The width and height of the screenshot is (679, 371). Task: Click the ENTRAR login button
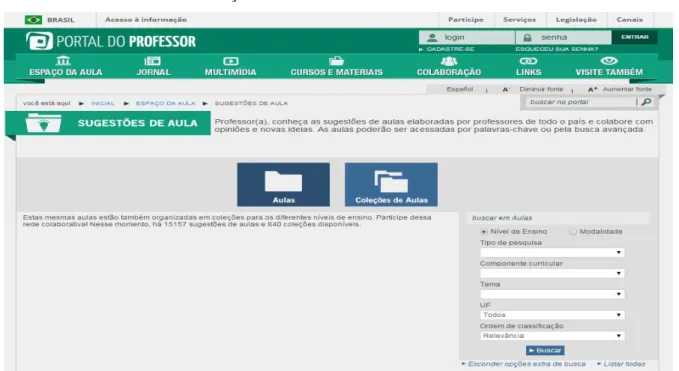634,37
